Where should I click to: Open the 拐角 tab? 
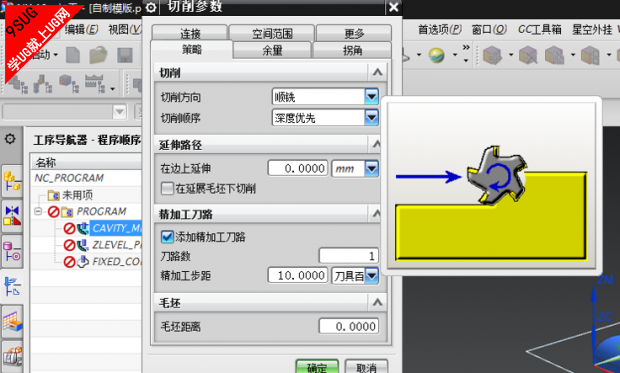352,50
